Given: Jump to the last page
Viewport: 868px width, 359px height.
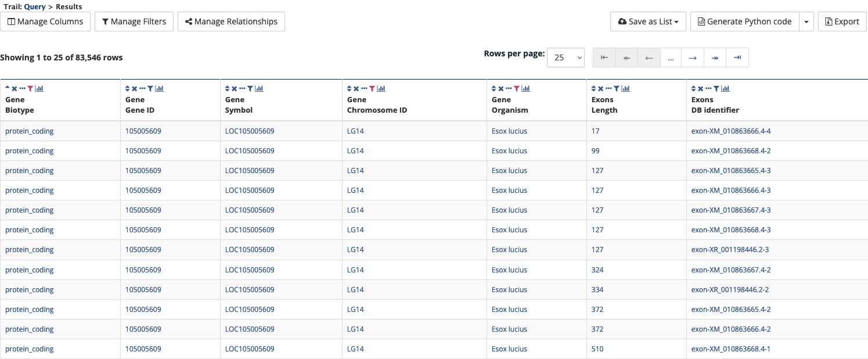Looking at the screenshot, I should [x=737, y=58].
